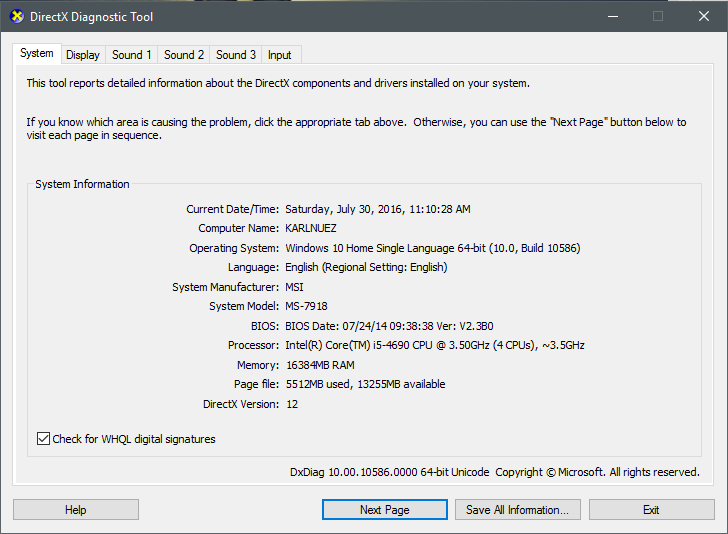Screen dimensions: 728x534
Task: Minimize the DirectX Diagnostic Tool window
Action: 611,17
